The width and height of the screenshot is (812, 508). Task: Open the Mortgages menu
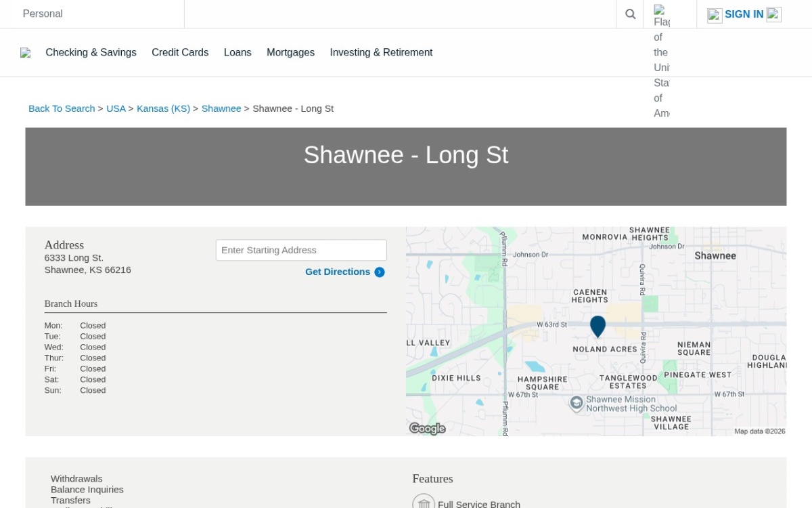pyautogui.click(x=290, y=52)
